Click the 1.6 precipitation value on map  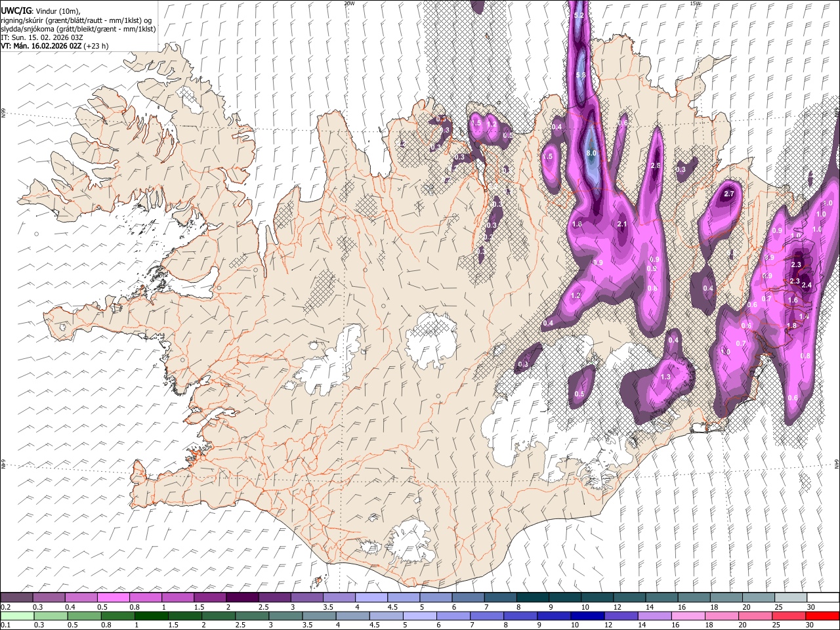793,301
